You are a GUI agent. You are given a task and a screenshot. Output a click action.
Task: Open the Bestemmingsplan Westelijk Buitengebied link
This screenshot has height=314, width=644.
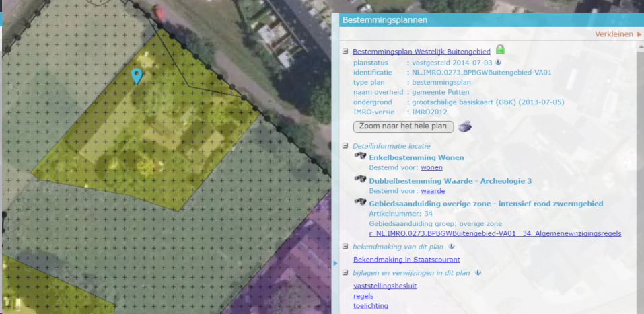point(421,52)
